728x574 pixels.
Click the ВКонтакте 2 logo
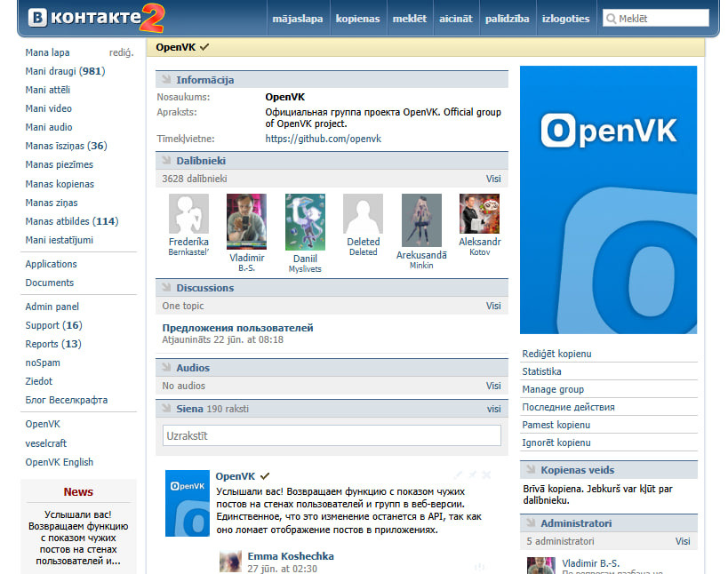click(96, 18)
